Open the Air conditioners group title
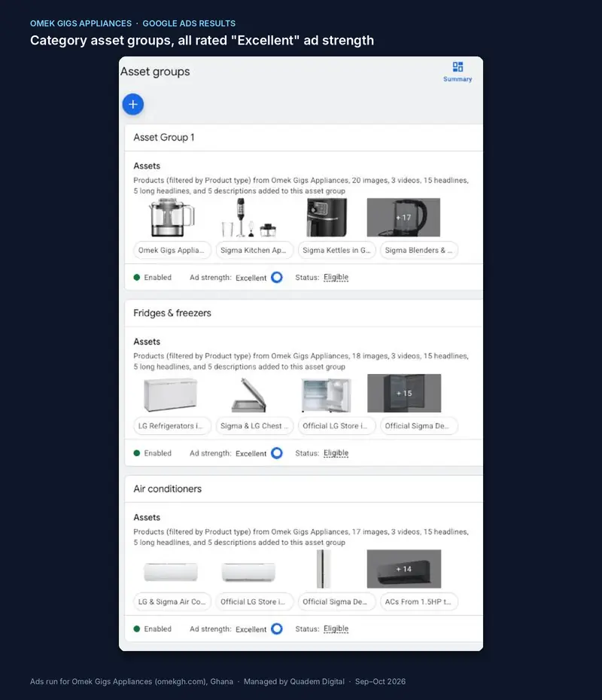 pos(167,488)
